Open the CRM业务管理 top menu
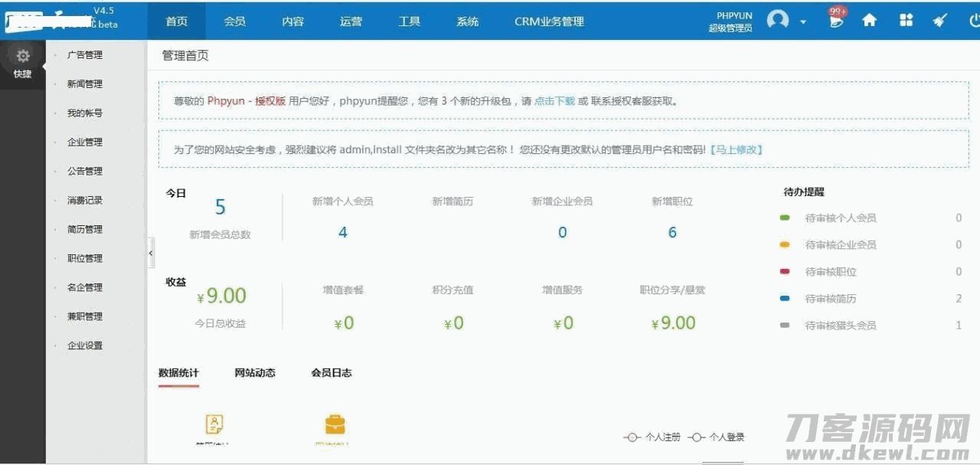Image resolution: width=980 pixels, height=465 pixels. (x=549, y=21)
